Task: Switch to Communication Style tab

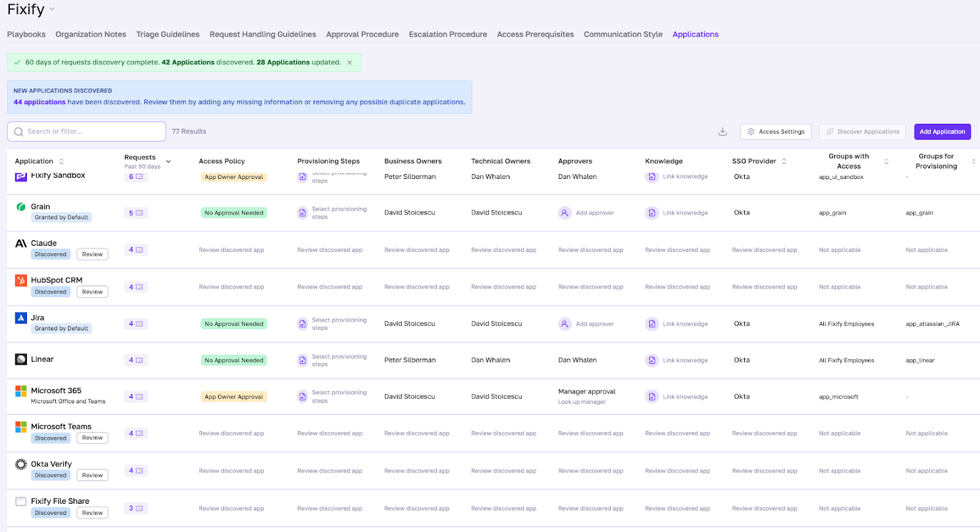Action: coord(623,34)
